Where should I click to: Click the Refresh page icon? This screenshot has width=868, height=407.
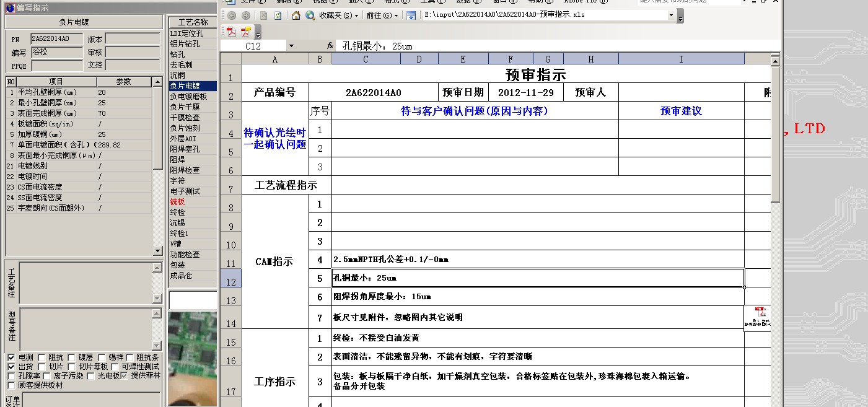point(278,15)
